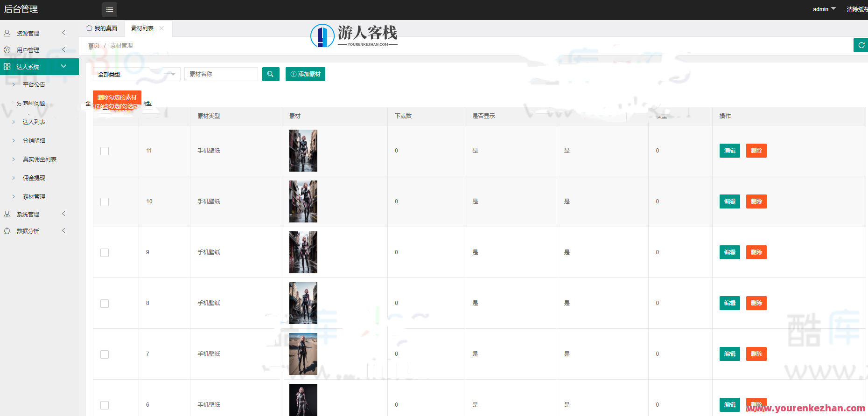This screenshot has height=416, width=868.
Task: Click the 后台管理 title
Action: tap(21, 9)
